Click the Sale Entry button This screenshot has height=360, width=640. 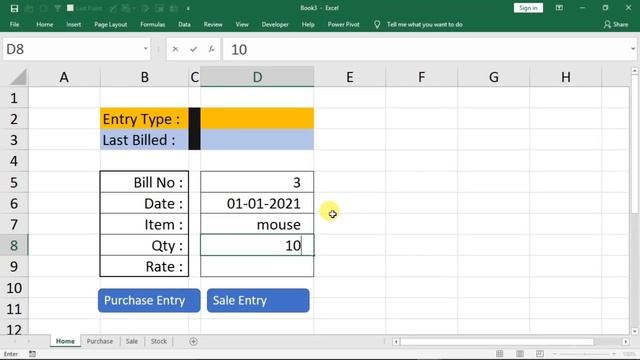click(258, 300)
